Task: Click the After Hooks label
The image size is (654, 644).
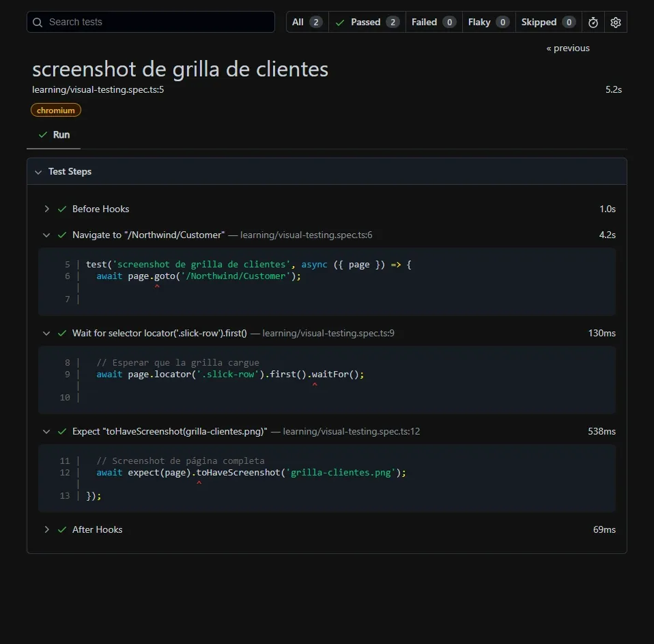Action: click(97, 529)
